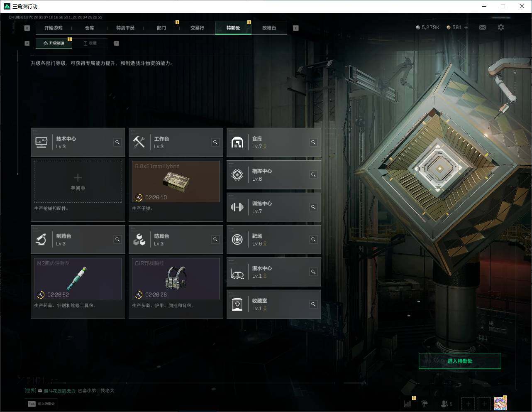Screen dimensions: 532x412
Task: Click the 02:26:52 injector timer
Action: [x=58, y=294]
